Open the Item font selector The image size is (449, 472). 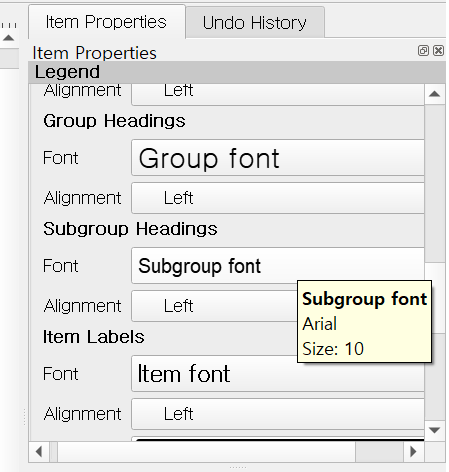pos(278,374)
